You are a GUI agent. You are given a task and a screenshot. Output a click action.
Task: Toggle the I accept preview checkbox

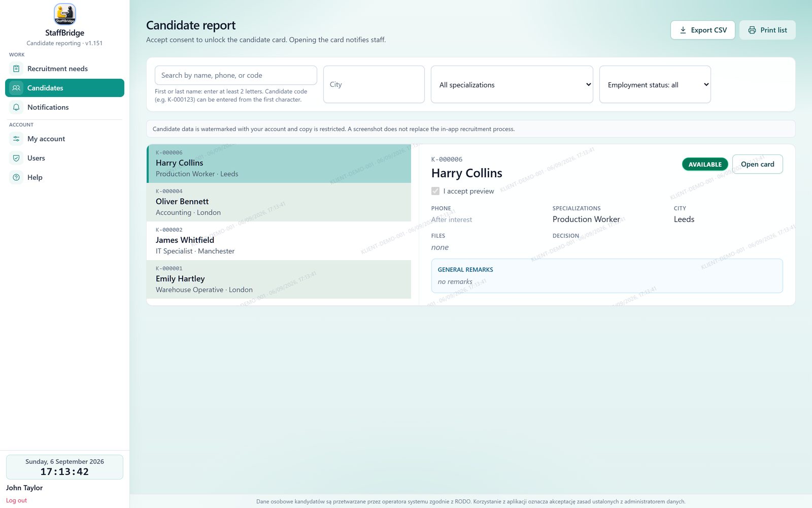pos(435,191)
